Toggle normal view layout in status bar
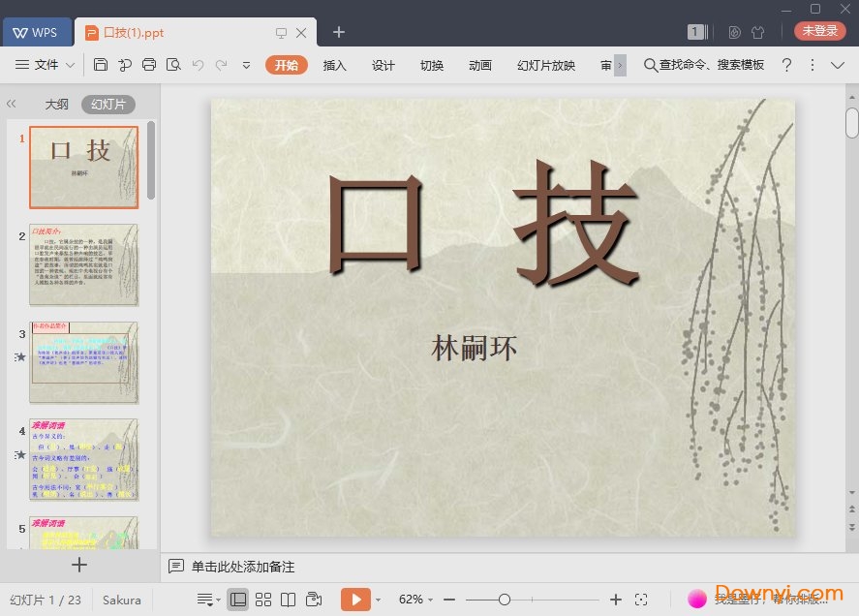The image size is (859, 616). [238, 599]
